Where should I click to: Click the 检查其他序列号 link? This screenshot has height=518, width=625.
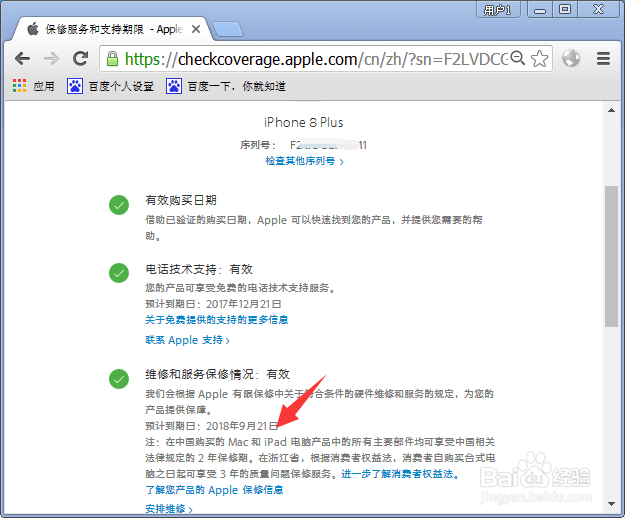pos(304,161)
